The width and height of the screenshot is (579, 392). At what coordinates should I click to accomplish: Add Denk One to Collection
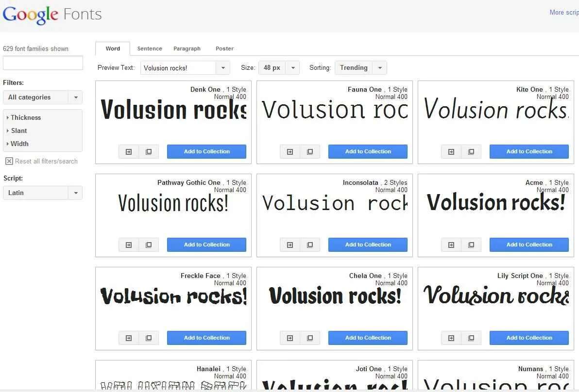point(207,151)
